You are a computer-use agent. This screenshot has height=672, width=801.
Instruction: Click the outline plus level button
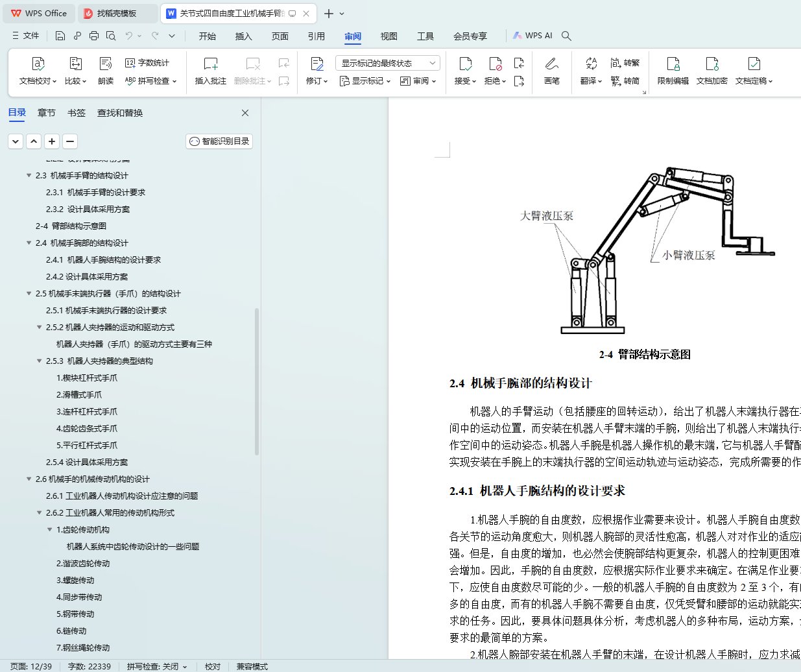coord(52,141)
